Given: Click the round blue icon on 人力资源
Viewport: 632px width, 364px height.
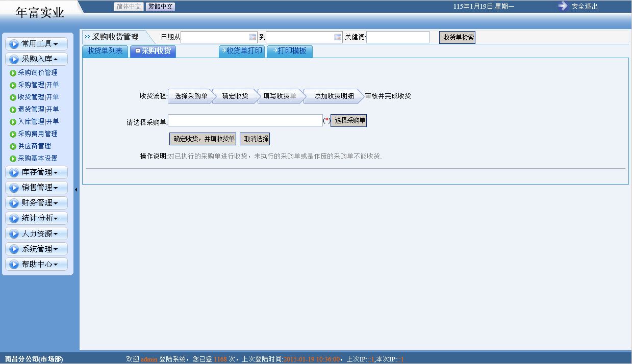Looking at the screenshot, I should [x=14, y=234].
